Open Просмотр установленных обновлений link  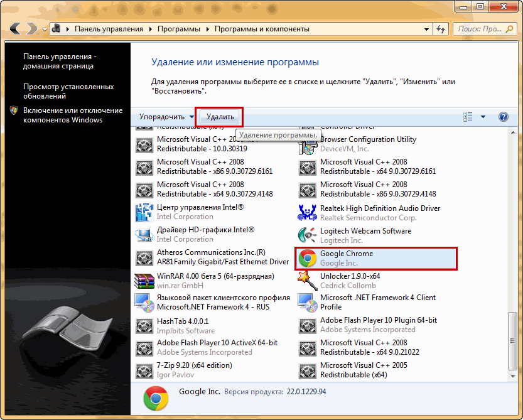pyautogui.click(x=68, y=91)
